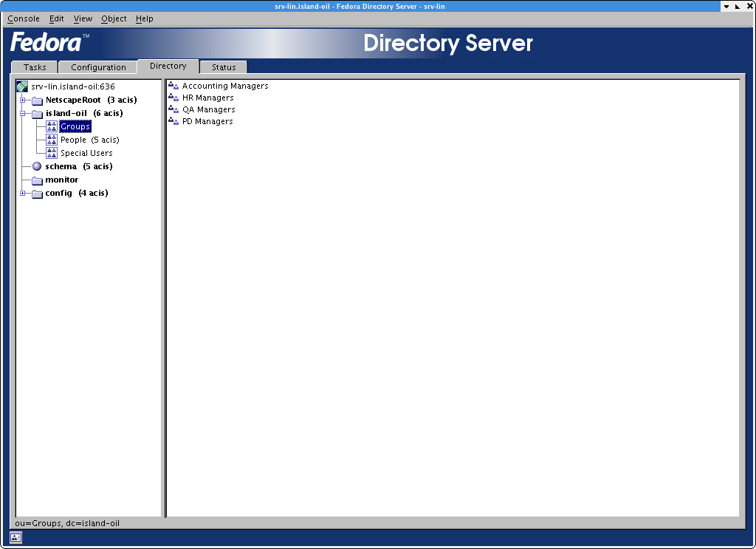
Task: Click the status bar user card icon
Action: click(x=16, y=537)
